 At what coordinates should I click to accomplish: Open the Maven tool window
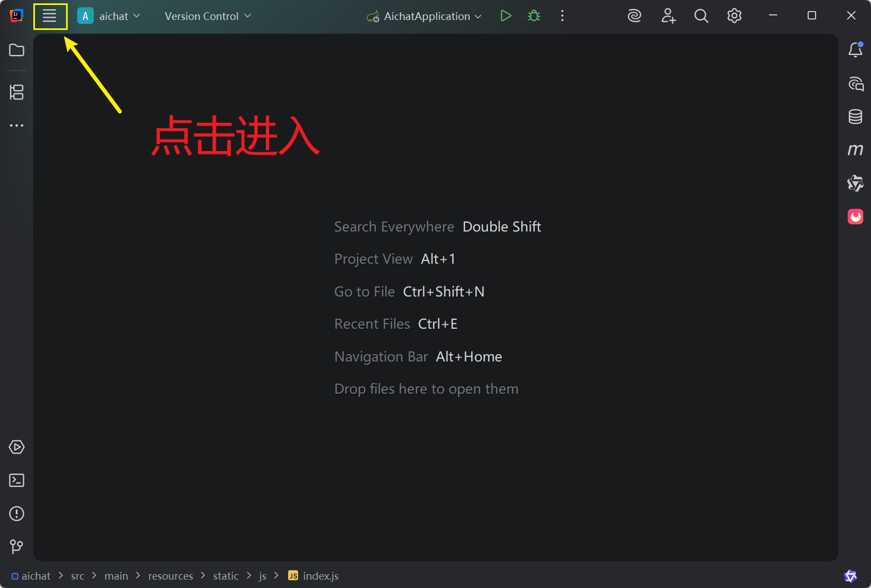(x=855, y=150)
